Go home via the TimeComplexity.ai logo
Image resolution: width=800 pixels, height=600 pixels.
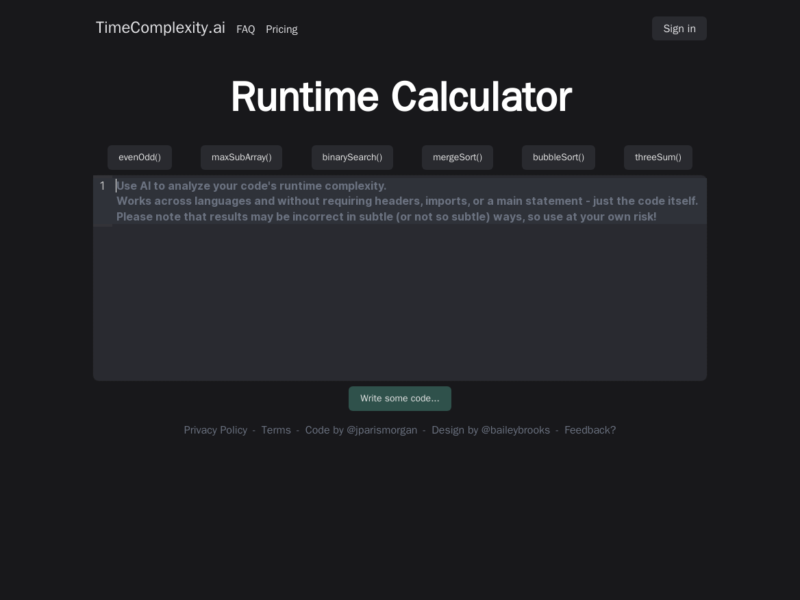[x=160, y=29]
